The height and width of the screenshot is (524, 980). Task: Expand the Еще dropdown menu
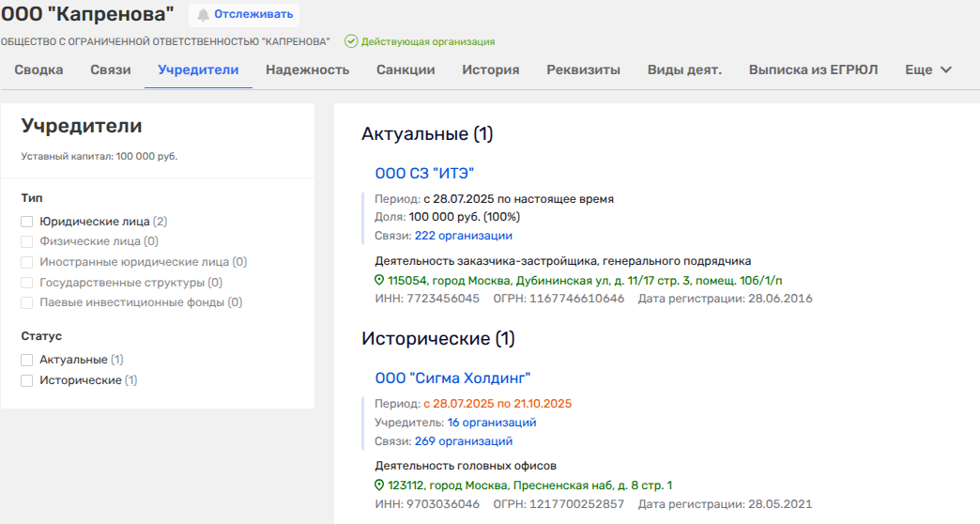(927, 69)
